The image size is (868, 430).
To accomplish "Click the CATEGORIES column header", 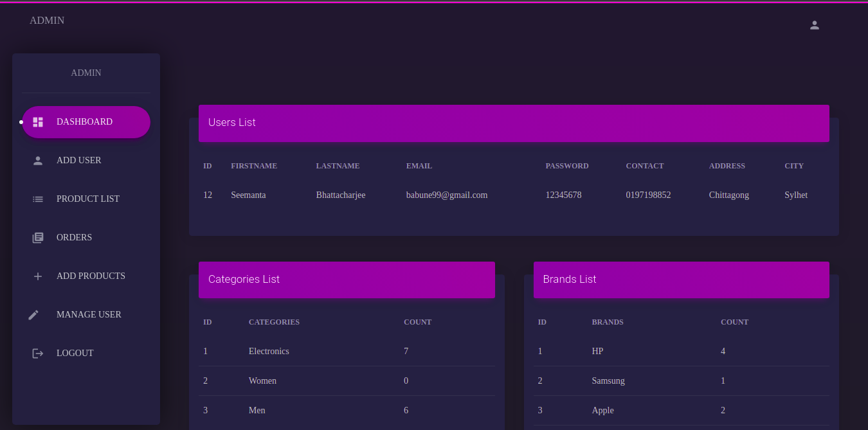I will pos(274,322).
